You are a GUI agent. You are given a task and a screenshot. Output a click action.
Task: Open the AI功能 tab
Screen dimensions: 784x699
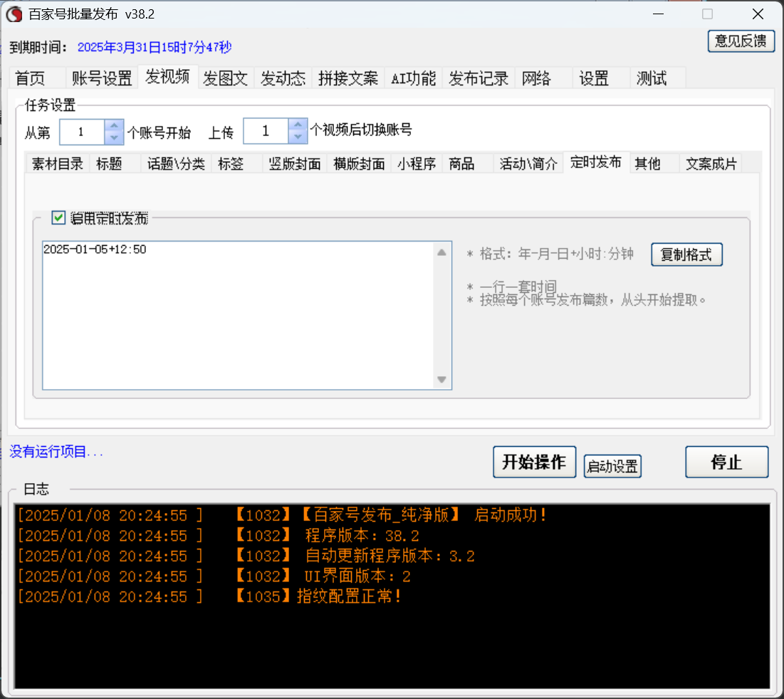coord(413,78)
